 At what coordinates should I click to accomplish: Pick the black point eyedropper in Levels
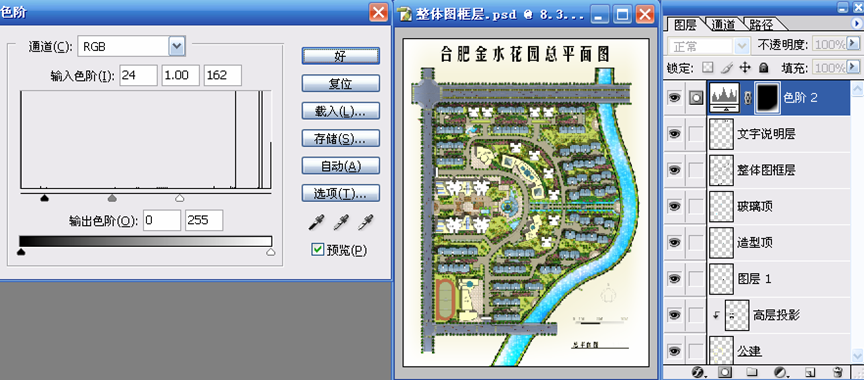coord(316,222)
